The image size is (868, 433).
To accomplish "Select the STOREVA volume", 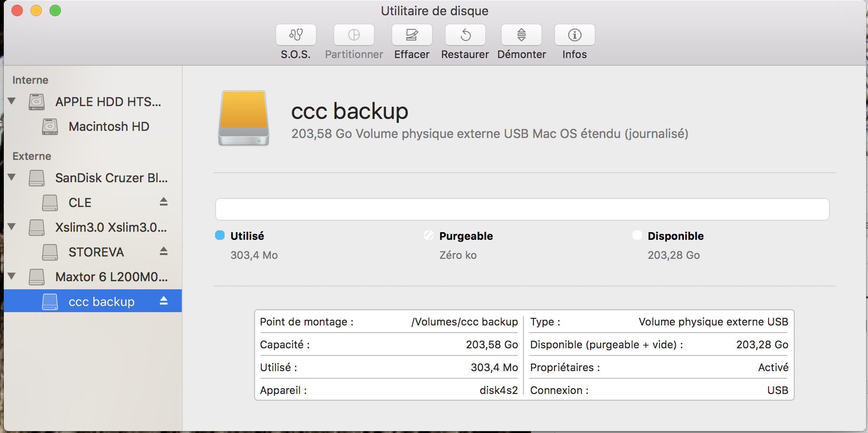I will [96, 252].
